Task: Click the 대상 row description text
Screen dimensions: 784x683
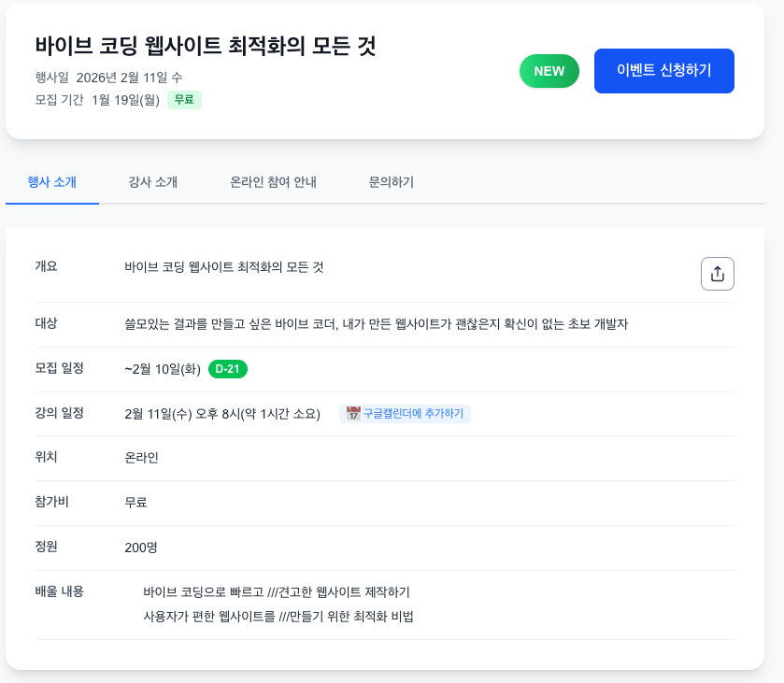Action: pos(376,324)
